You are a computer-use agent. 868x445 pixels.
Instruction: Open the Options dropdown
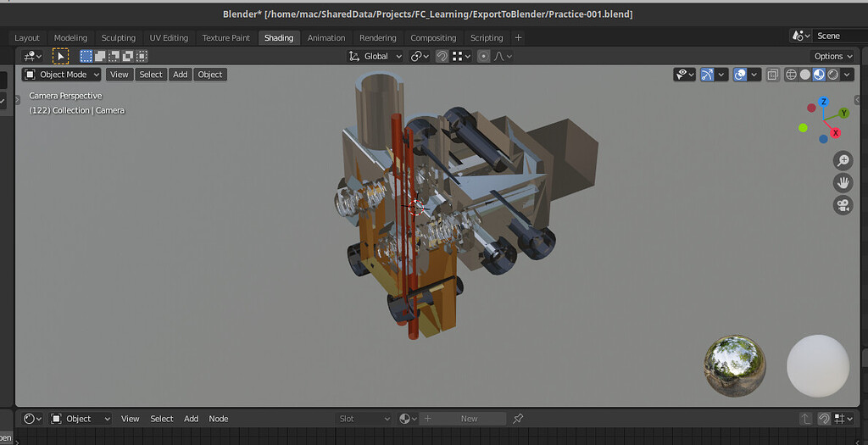tap(833, 56)
